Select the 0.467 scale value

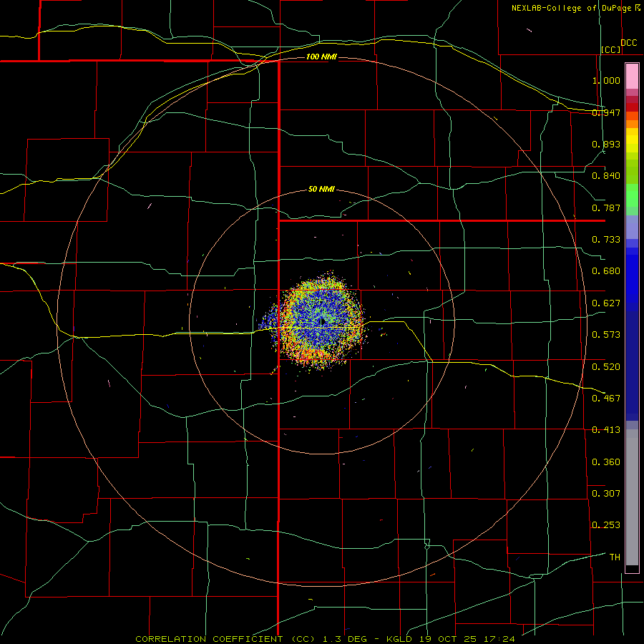[606, 399]
